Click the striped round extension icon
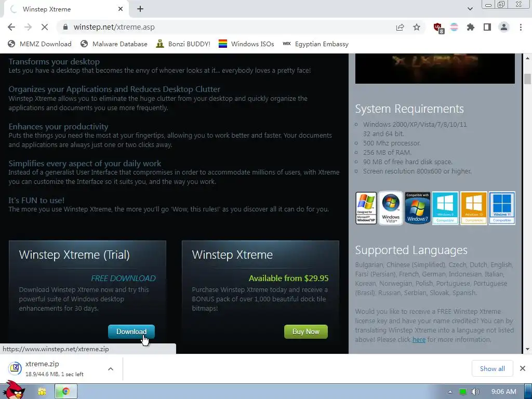 point(454,27)
